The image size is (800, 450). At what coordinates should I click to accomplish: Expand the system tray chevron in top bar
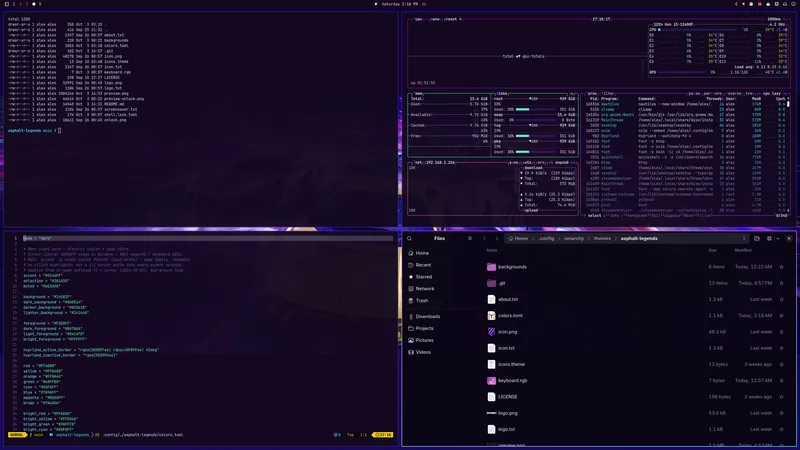pos(736,4)
